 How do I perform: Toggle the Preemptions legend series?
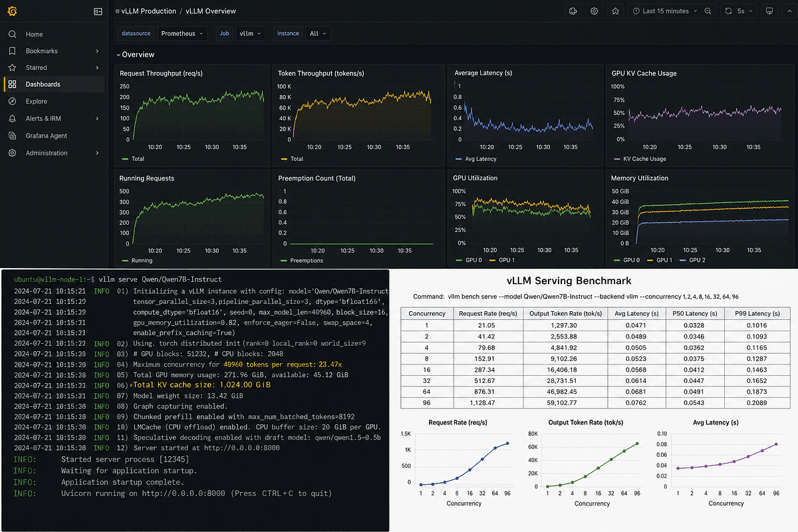pyautogui.click(x=301, y=261)
